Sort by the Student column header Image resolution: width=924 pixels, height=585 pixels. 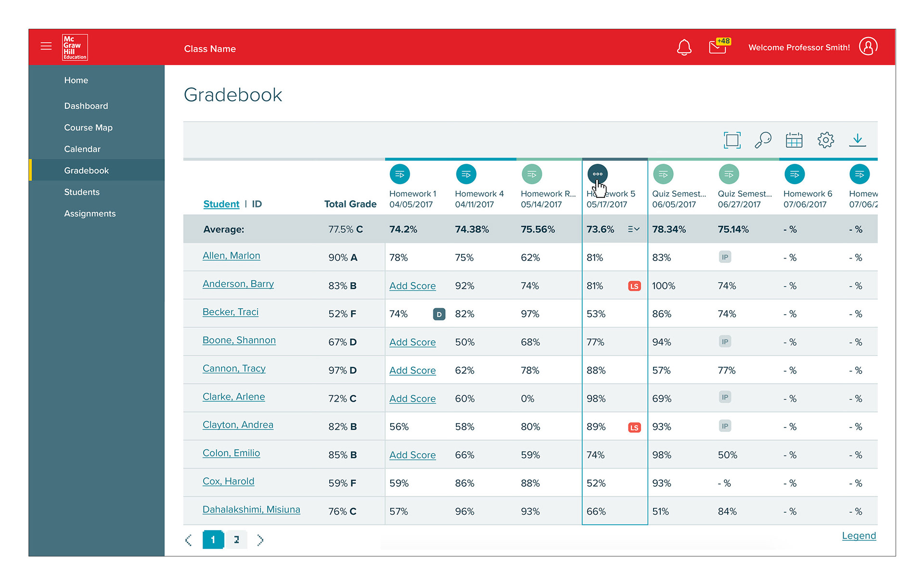[221, 204]
